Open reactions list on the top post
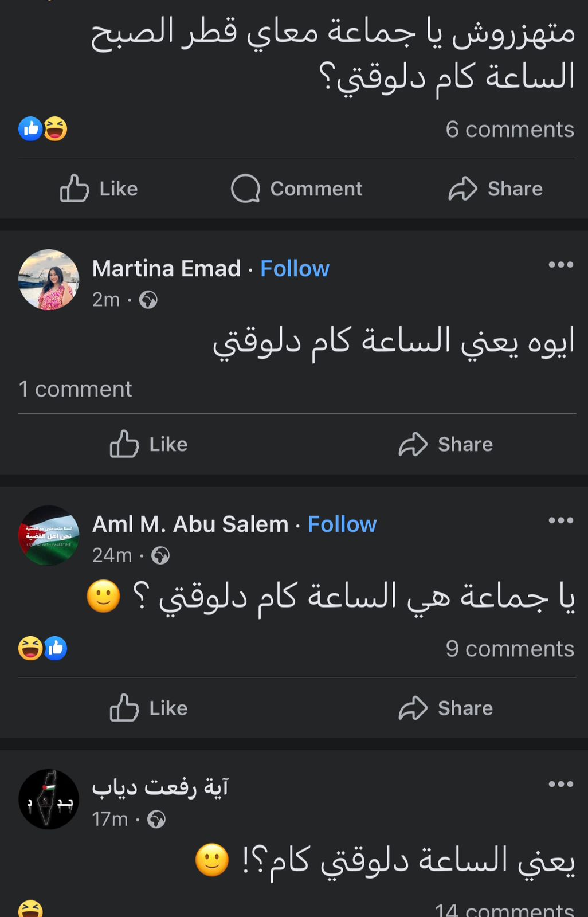588x917 pixels. (x=43, y=129)
